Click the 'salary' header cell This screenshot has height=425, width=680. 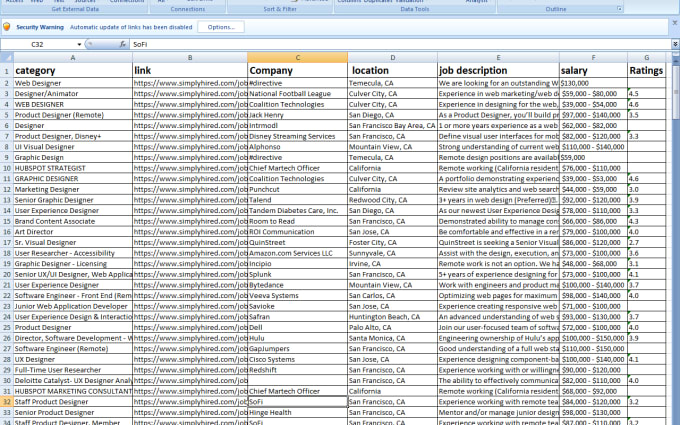tap(593, 71)
